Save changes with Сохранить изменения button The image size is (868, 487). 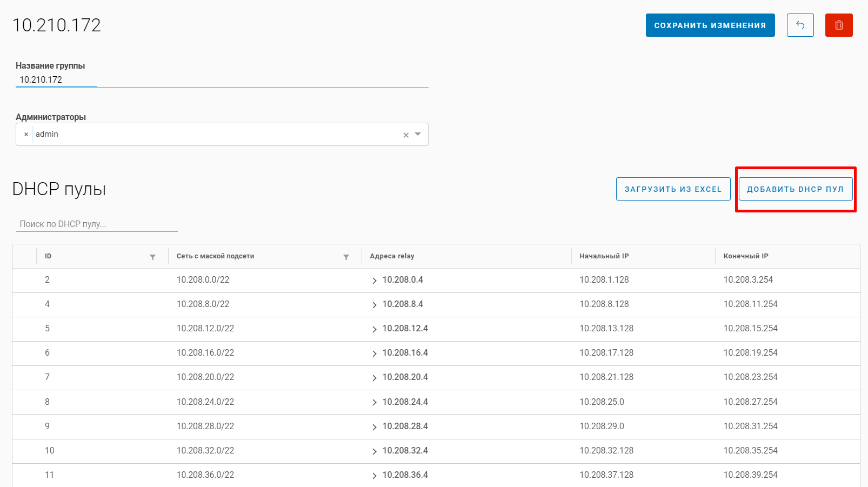click(x=710, y=25)
